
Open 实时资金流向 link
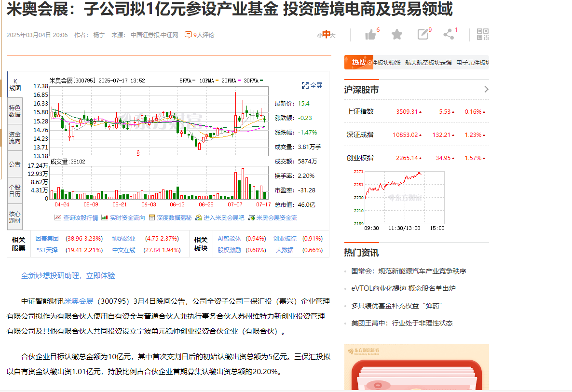click(127, 217)
